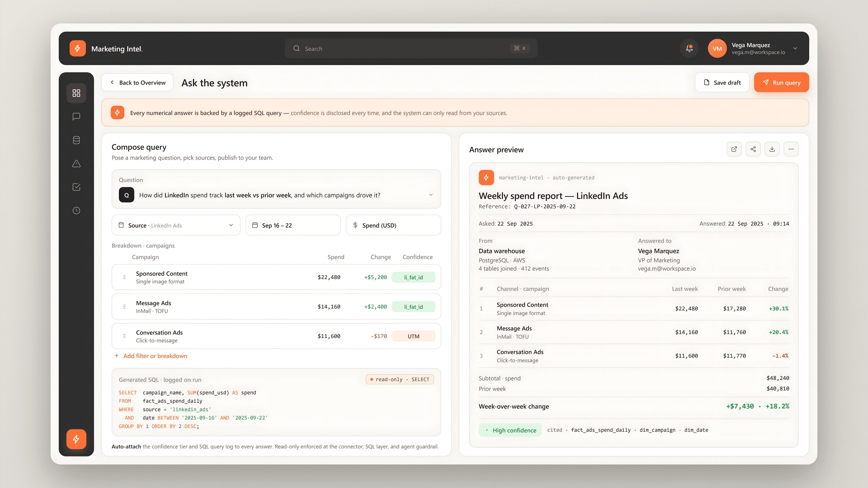868x488 pixels.
Task: Click the Weekly spend report title
Action: pyautogui.click(x=553, y=196)
